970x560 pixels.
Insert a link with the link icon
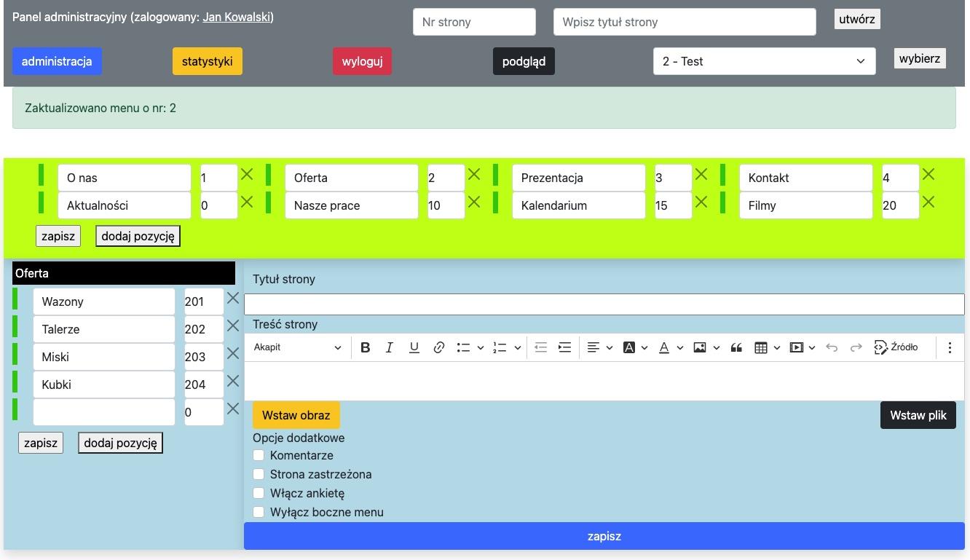click(438, 347)
